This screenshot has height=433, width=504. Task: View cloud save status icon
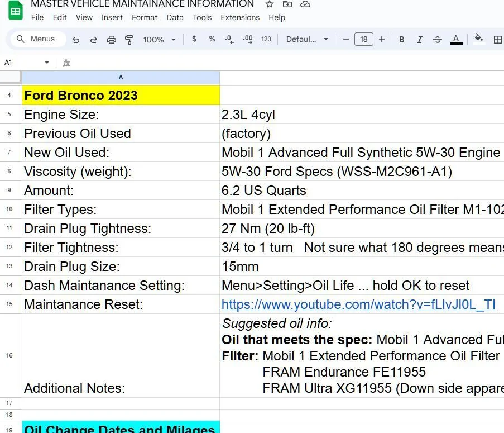pyautogui.click(x=305, y=4)
